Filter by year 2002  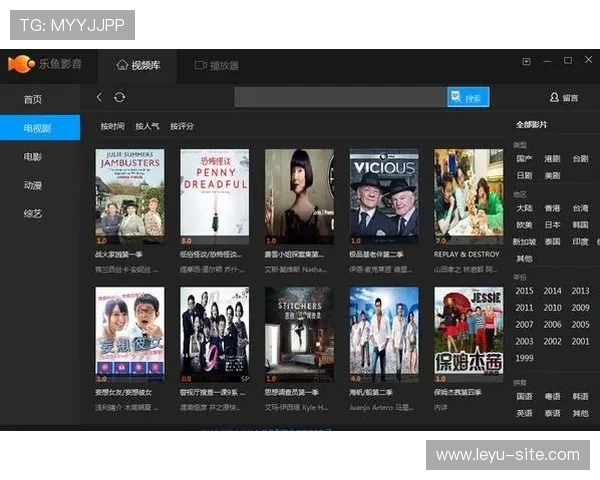tap(553, 341)
